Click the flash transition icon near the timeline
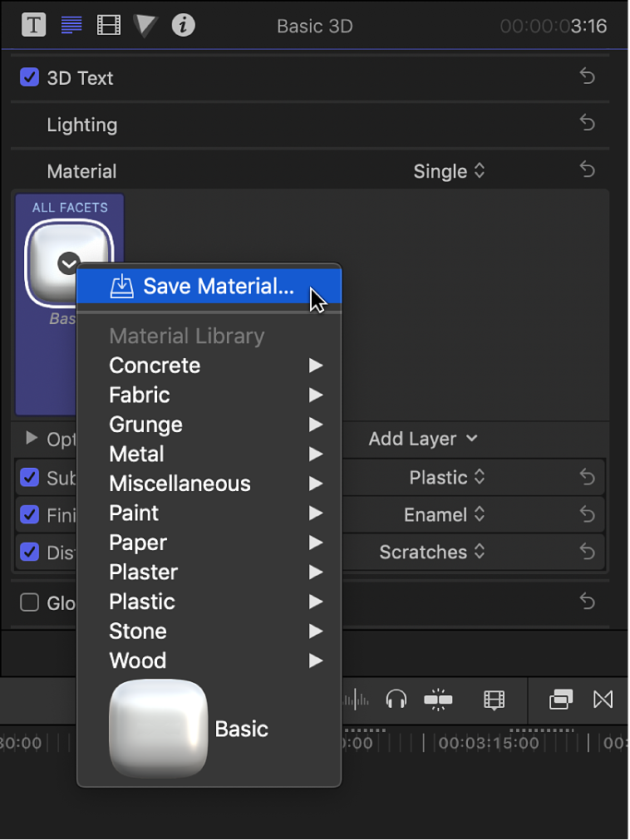This screenshot has width=630, height=840. [438, 700]
